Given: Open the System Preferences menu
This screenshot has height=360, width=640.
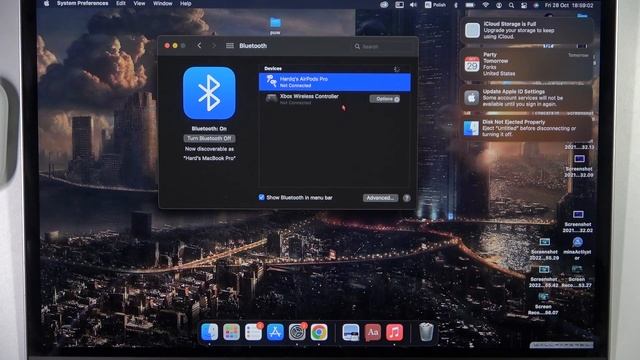Looking at the screenshot, I should (x=82, y=3).
